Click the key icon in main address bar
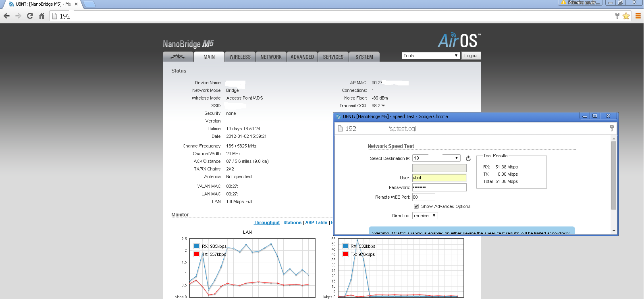This screenshot has width=644, height=299. 617,16
